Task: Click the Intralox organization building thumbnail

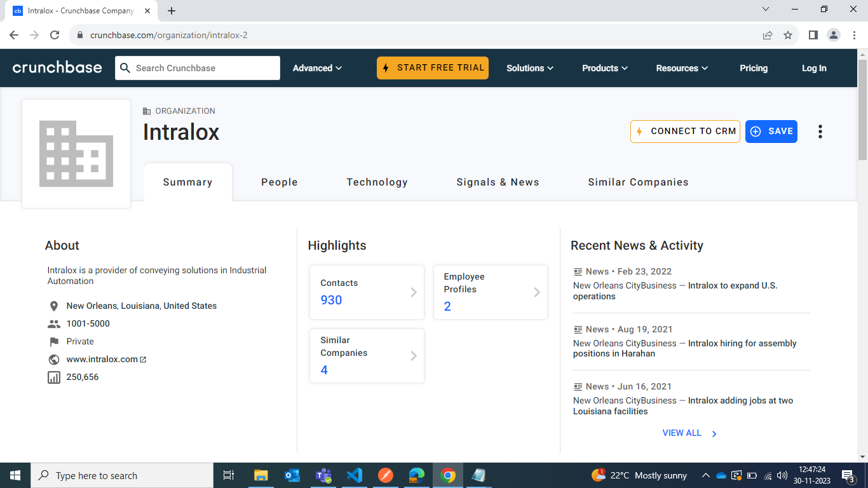Action: coord(76,154)
